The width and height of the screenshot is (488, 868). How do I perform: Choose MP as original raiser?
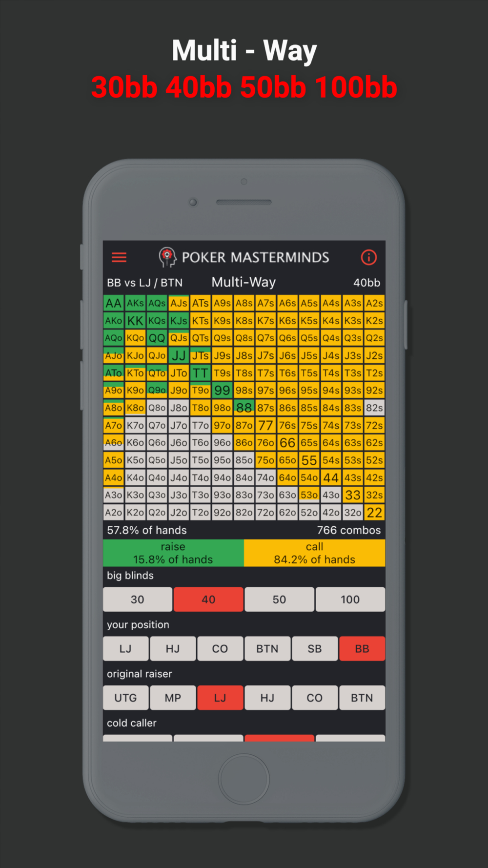[x=173, y=698]
